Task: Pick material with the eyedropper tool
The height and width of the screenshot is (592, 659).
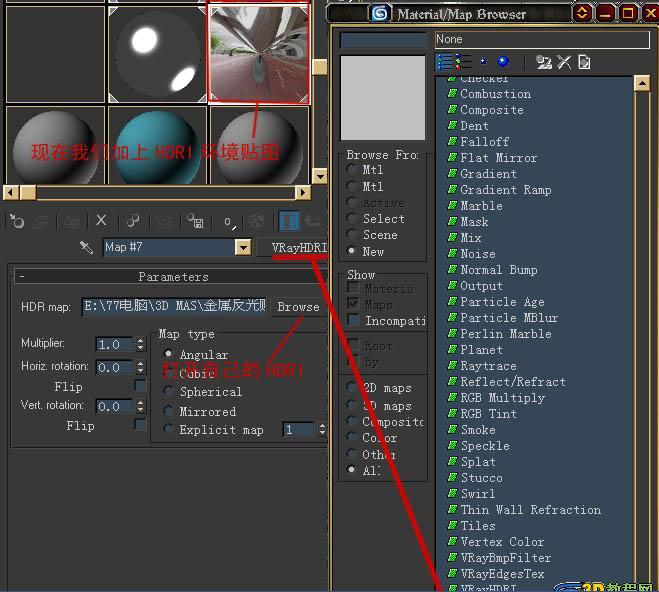Action: pos(87,247)
